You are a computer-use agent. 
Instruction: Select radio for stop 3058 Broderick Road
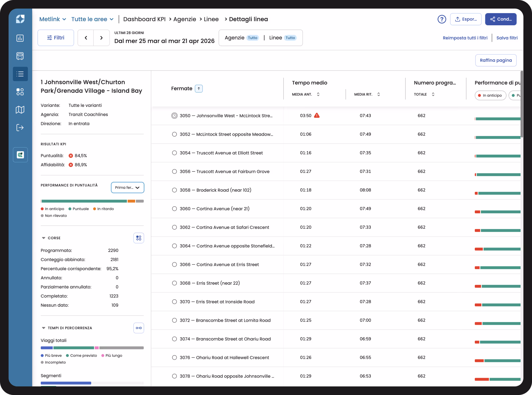coord(174,190)
